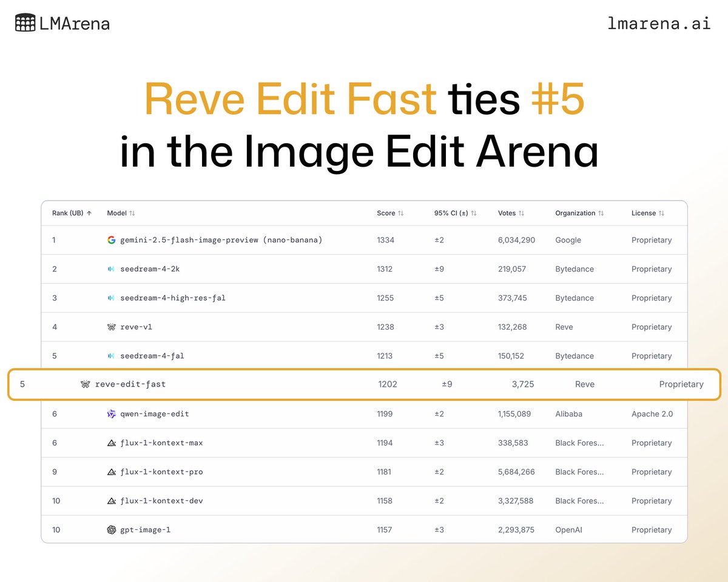Click the Apache 2.0 license cell

click(x=652, y=414)
